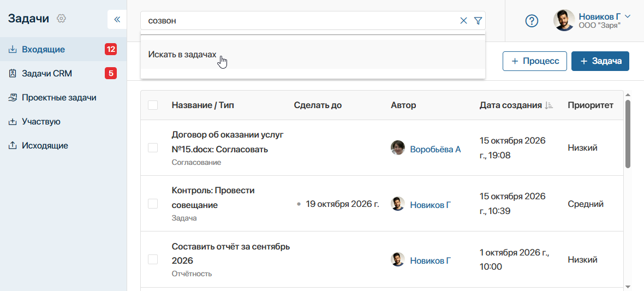This screenshot has width=644, height=291.
Task: Choose Искать в задачах suggestion
Action: pos(313,54)
